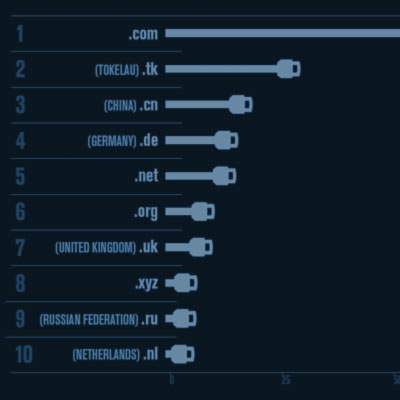The height and width of the screenshot is (400, 400).
Task: Click the cable plug icon on .org bar
Action: (203, 211)
